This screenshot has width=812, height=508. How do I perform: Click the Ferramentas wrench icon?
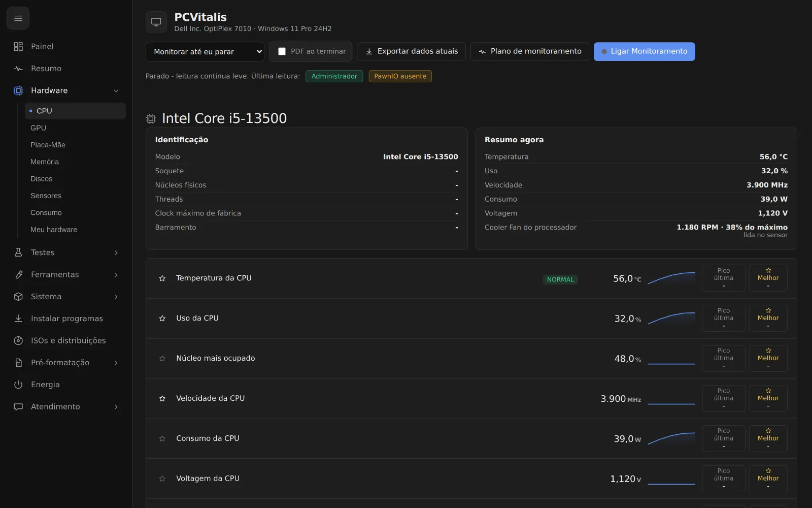coord(18,274)
